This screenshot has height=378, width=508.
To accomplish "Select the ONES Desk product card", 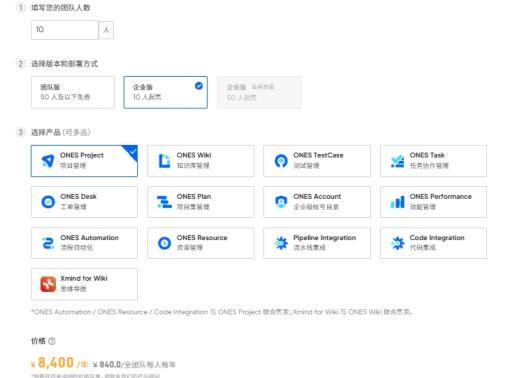I will click(84, 202).
